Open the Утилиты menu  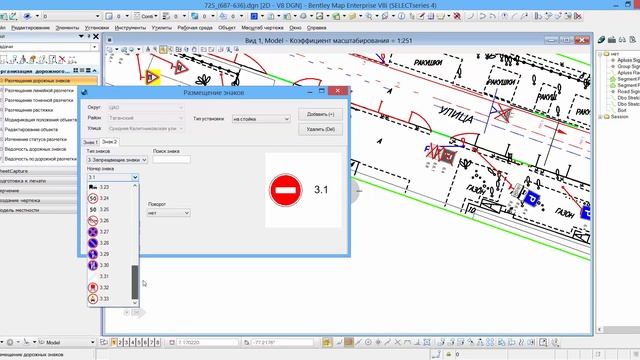(162, 28)
